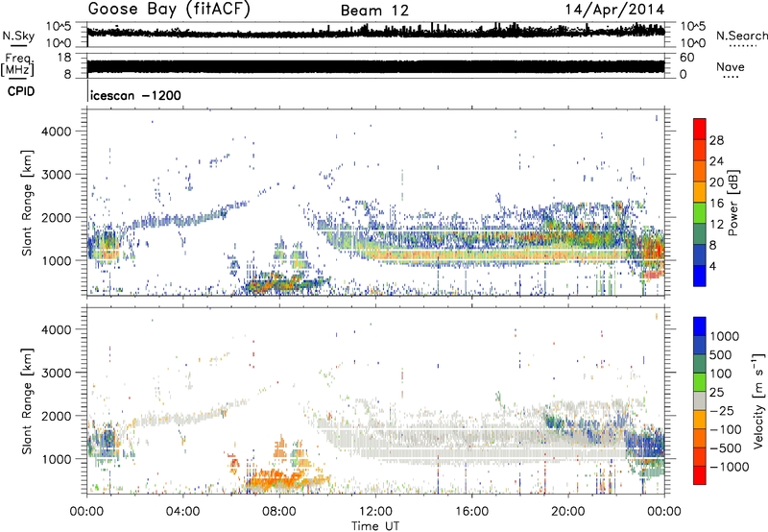768x532 pixels.
Task: Click the 'N.Sky' legend label
Action: click(18, 36)
